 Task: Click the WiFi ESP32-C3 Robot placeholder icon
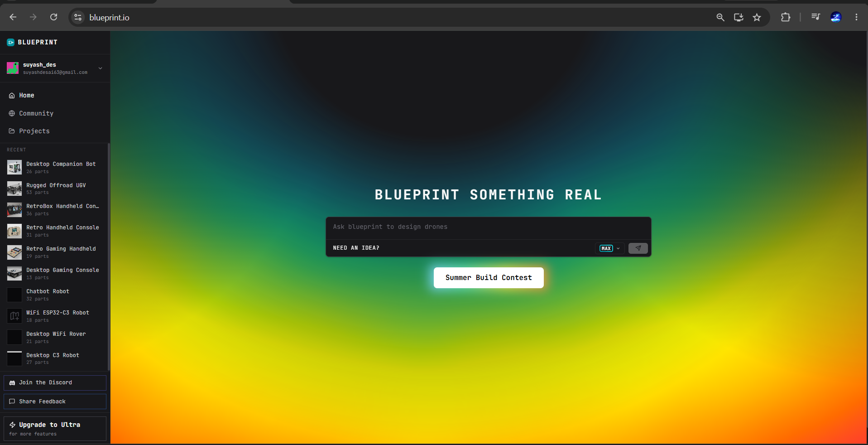click(x=14, y=316)
